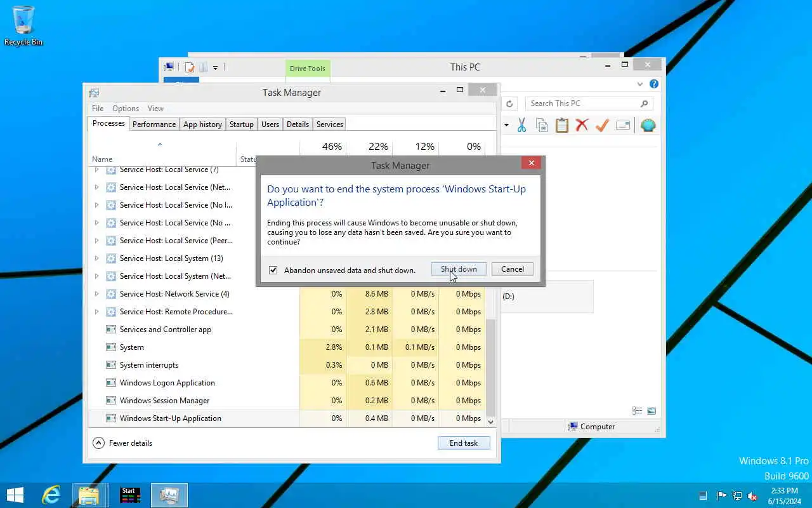Expand Service Host: Local System (13)
Viewport: 812px width, 508px height.
point(96,258)
